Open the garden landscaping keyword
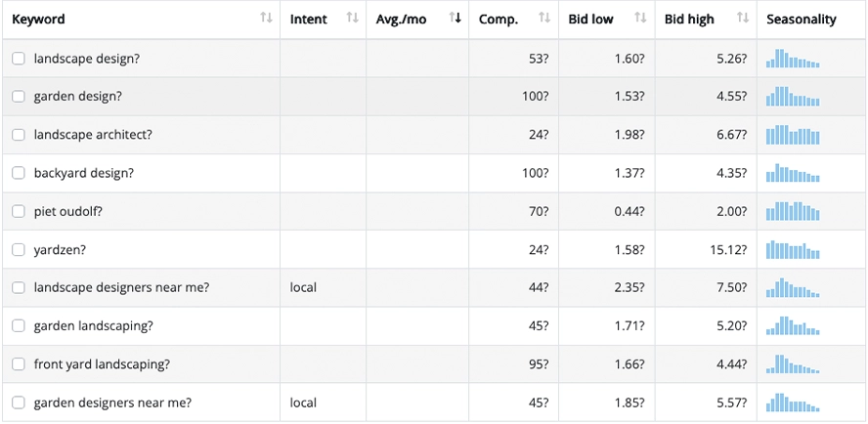868x424 pixels. click(x=93, y=325)
